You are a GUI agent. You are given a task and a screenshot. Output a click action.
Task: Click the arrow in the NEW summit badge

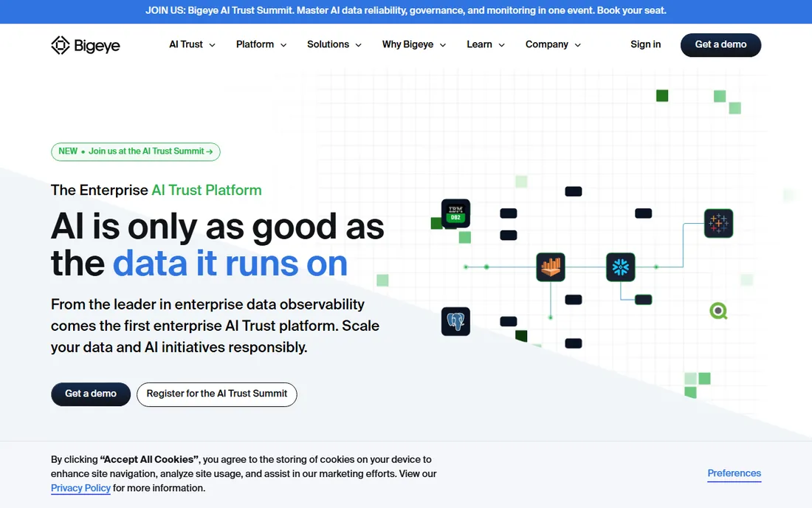pyautogui.click(x=209, y=151)
